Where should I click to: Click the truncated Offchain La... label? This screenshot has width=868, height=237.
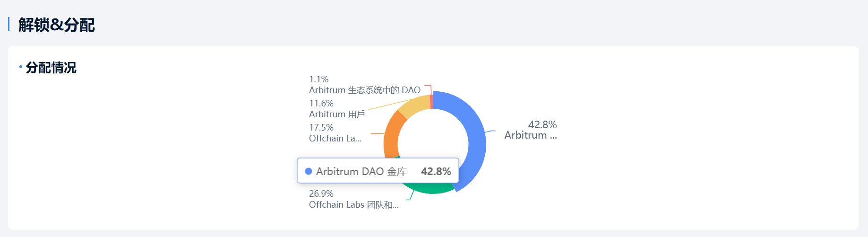click(335, 139)
